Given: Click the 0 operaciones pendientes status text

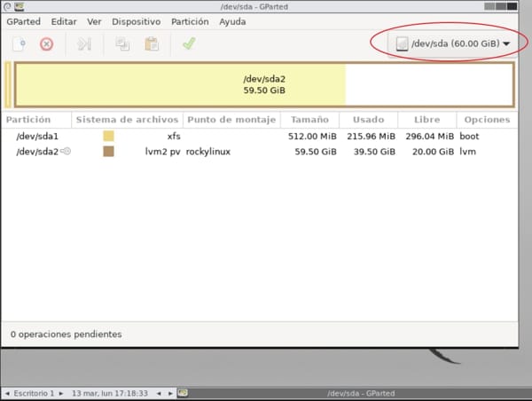Looking at the screenshot, I should pyautogui.click(x=66, y=334).
